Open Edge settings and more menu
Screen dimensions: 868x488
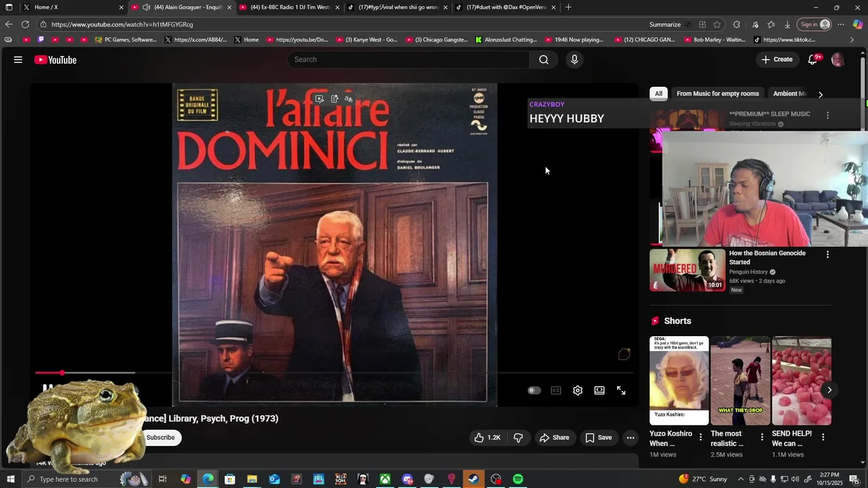pos(841,24)
